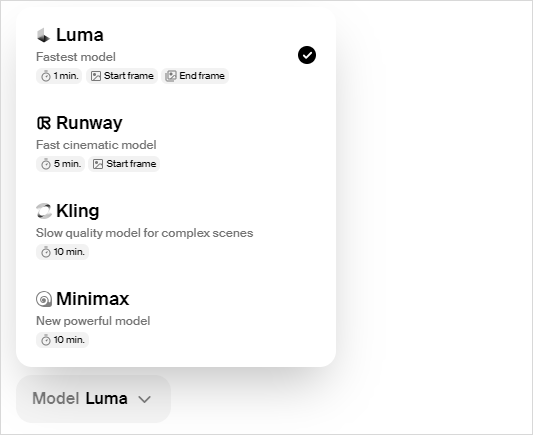Click the Luma logo icon
This screenshot has height=435, width=533.
[x=43, y=35]
